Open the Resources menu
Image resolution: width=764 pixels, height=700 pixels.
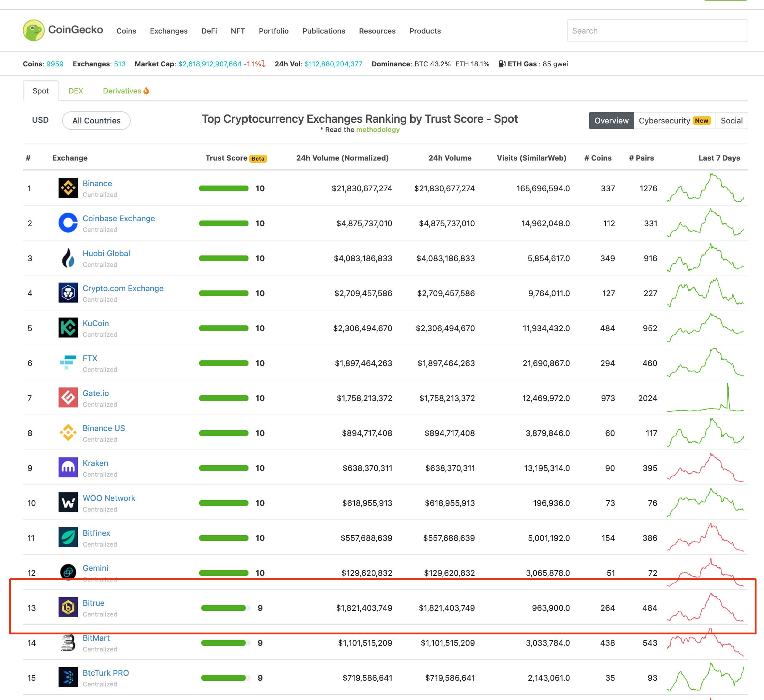[x=377, y=31]
